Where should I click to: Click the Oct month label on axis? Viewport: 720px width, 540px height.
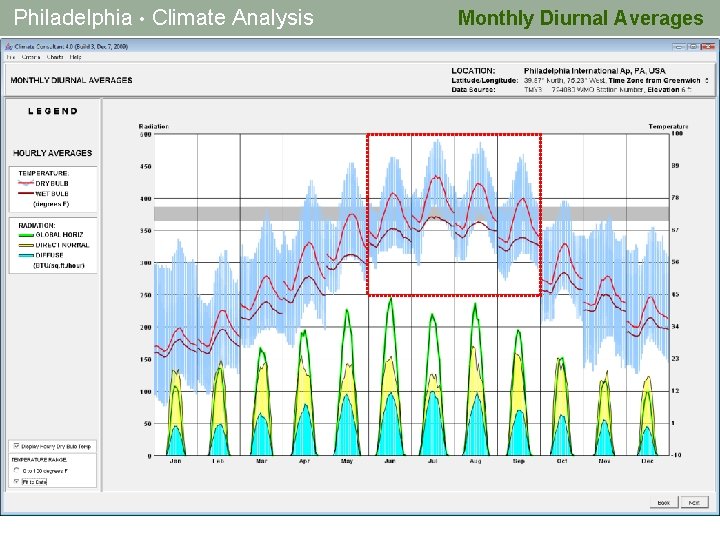(x=562, y=461)
